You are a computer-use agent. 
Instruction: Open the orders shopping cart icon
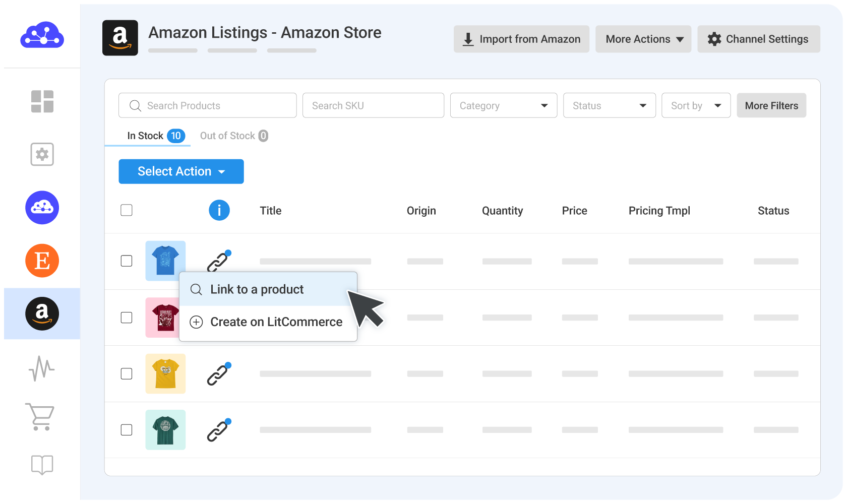[x=40, y=417]
